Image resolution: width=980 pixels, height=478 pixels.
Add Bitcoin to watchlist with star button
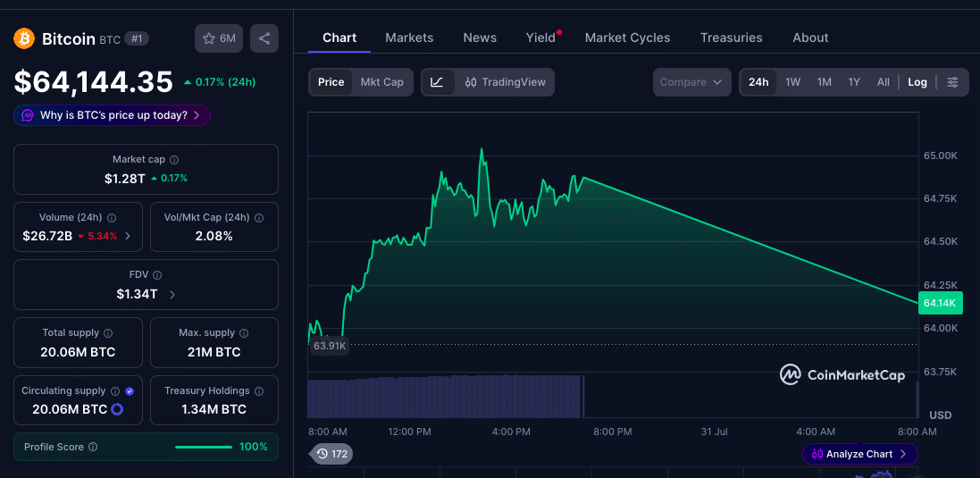(x=219, y=38)
